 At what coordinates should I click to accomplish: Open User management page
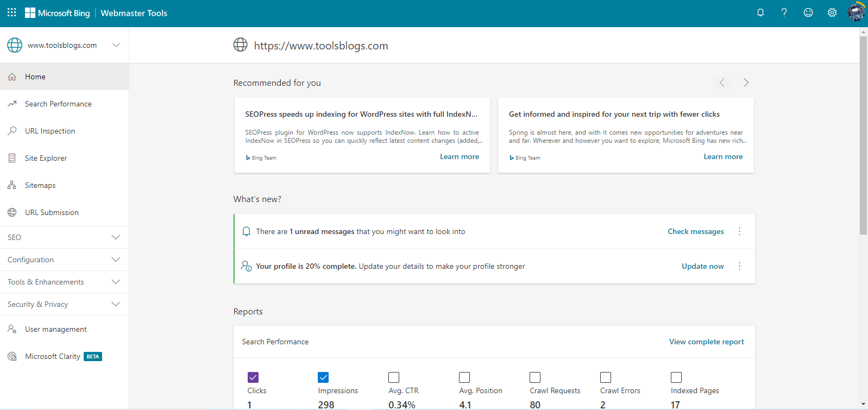pyautogui.click(x=64, y=329)
